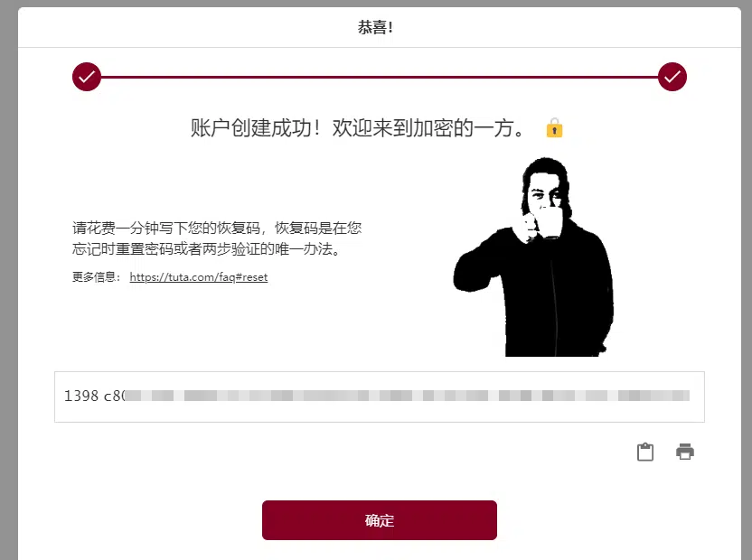Copy the recovery code with clipboard icon
752x560 pixels.
pyautogui.click(x=645, y=452)
